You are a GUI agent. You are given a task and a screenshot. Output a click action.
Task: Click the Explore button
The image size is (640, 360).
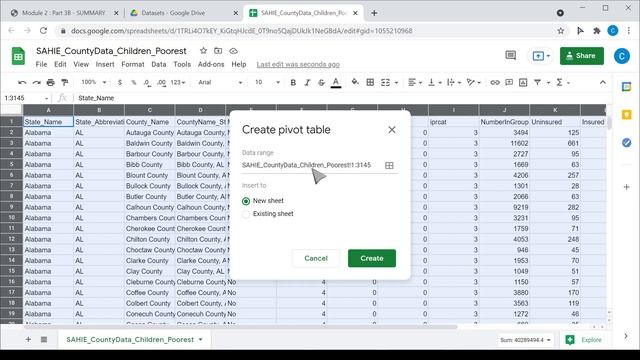coord(584,340)
